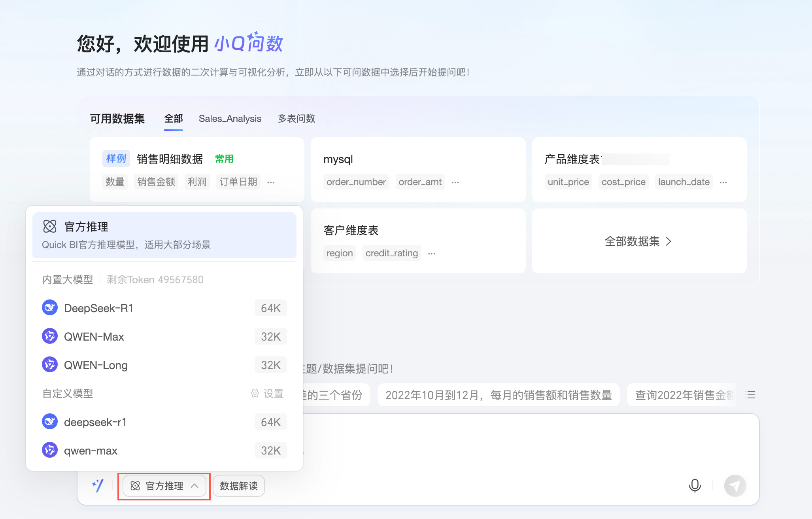Click suggestion 2022年10月到12月 sales question
812x519 pixels.
pos(498,395)
